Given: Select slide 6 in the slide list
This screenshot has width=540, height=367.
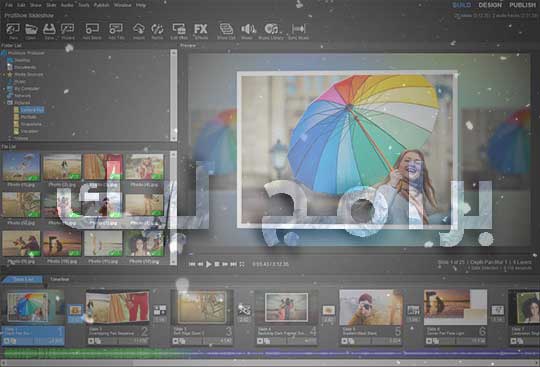Looking at the screenshot, I should tap(455, 317).
